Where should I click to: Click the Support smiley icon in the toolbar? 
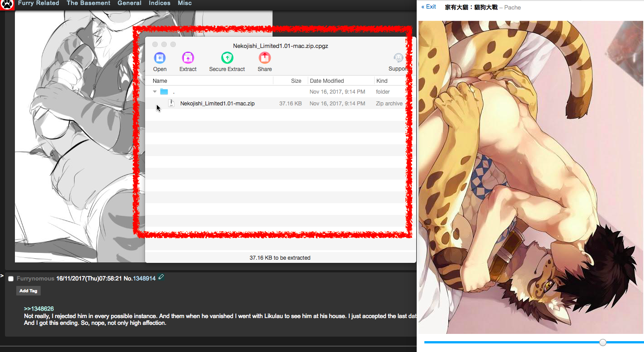(x=398, y=58)
